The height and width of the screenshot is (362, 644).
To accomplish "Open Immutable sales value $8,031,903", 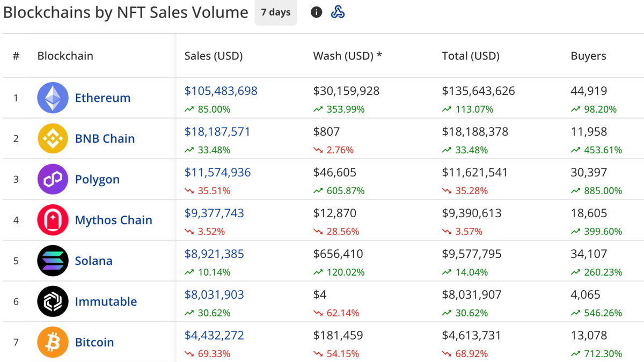I will 214,295.
